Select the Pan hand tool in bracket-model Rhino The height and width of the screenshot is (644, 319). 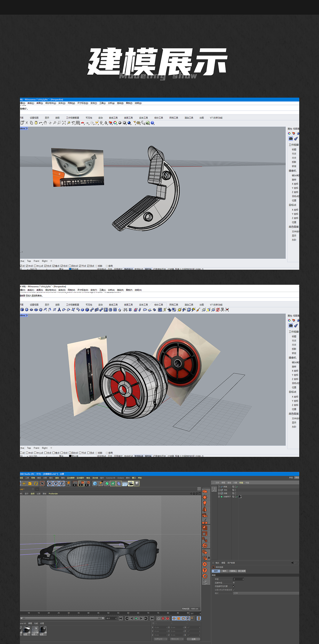(45, 123)
